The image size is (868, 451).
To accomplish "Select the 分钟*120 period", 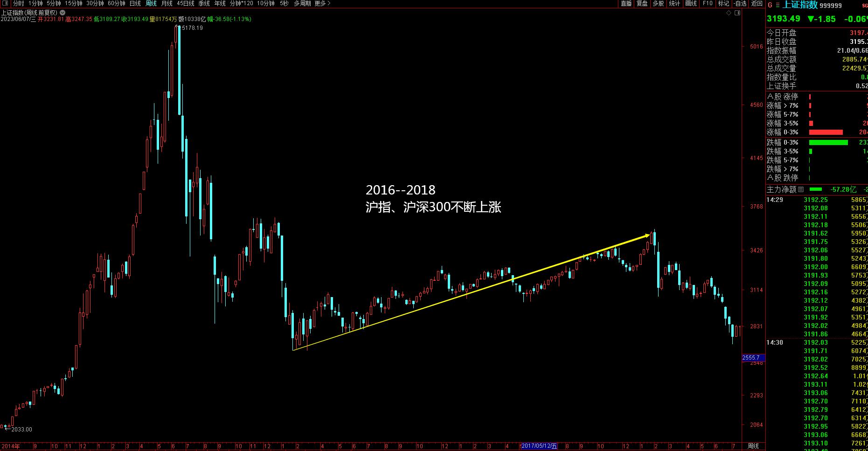I will click(x=241, y=3).
